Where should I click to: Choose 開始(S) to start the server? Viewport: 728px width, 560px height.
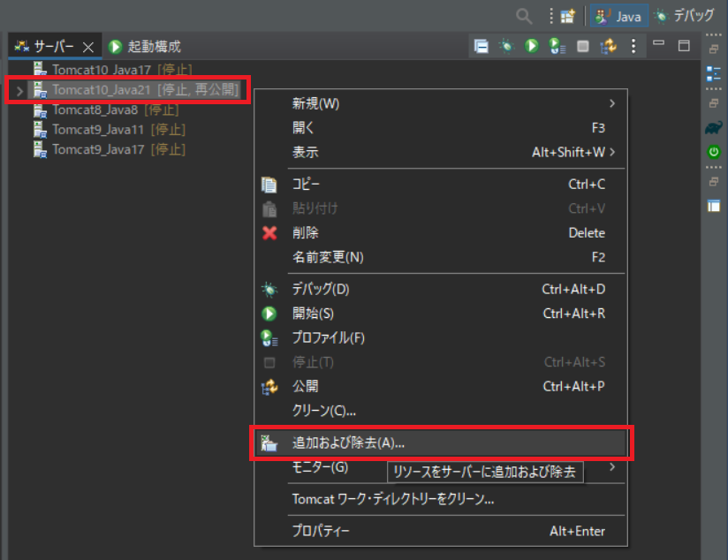click(x=441, y=314)
